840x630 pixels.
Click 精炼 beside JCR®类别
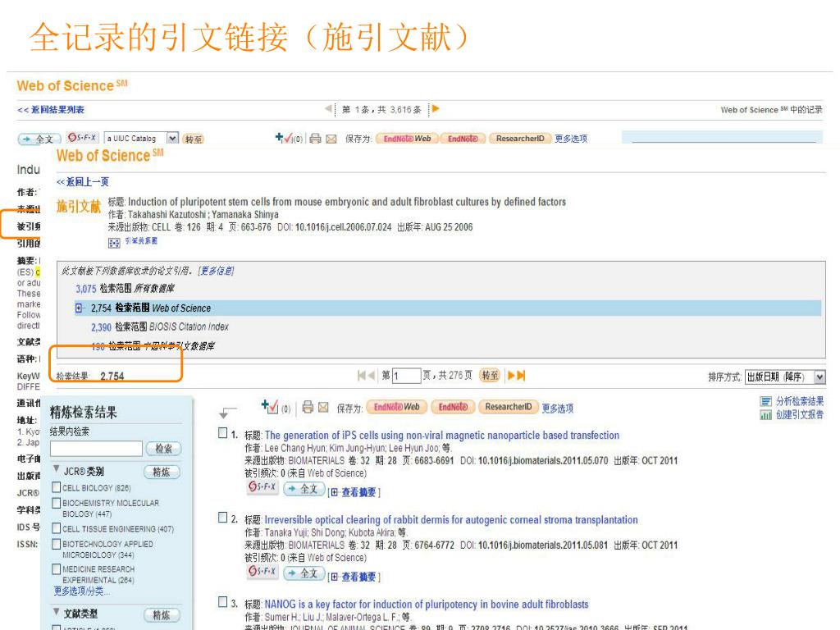[x=162, y=472]
